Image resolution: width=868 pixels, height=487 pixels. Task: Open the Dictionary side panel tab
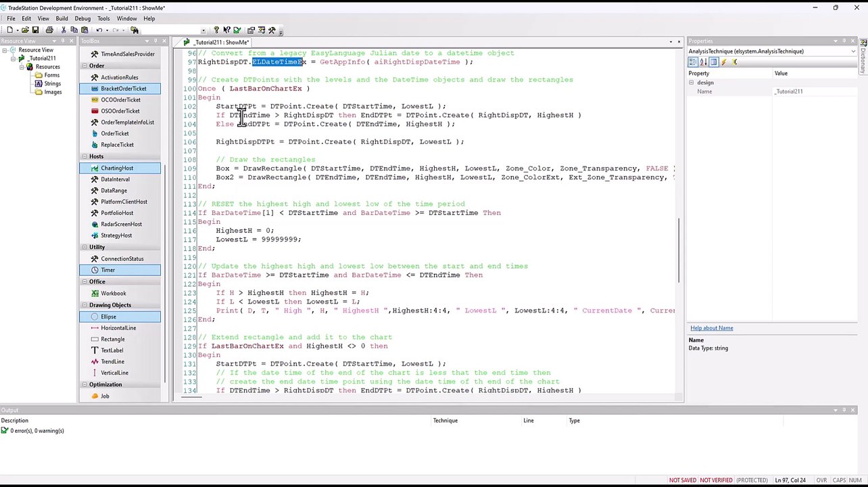tap(863, 57)
